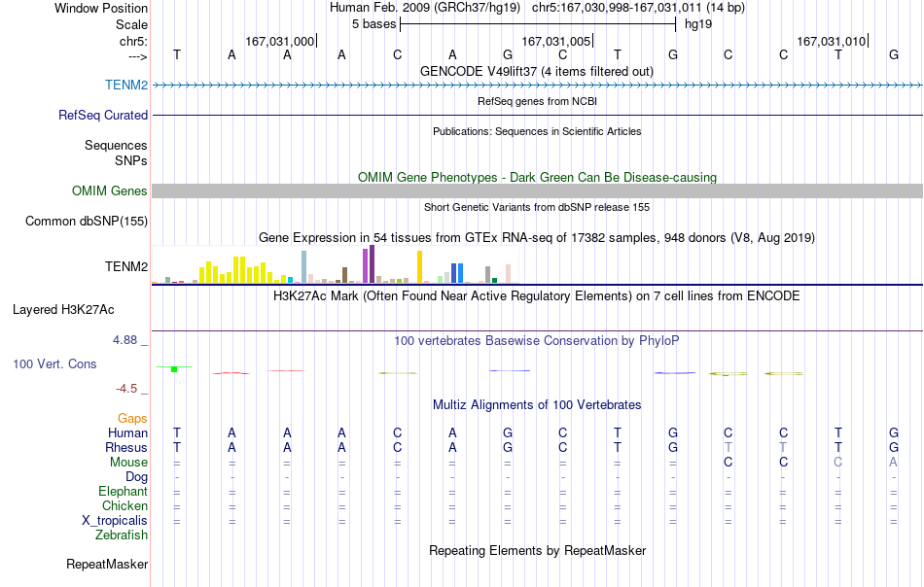The image size is (924, 587).
Task: Click the OMIM Genes track label
Action: (110, 190)
